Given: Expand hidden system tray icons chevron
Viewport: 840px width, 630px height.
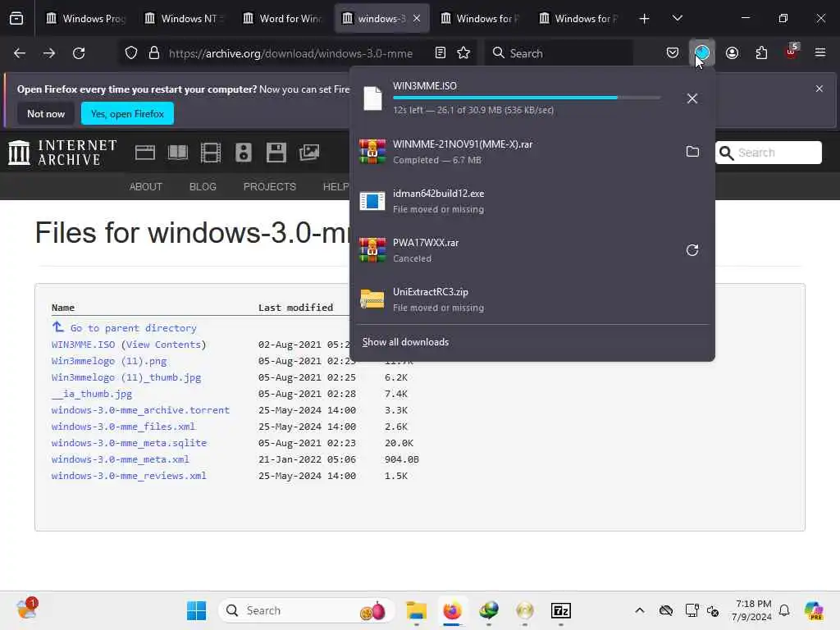Looking at the screenshot, I should point(640,610).
